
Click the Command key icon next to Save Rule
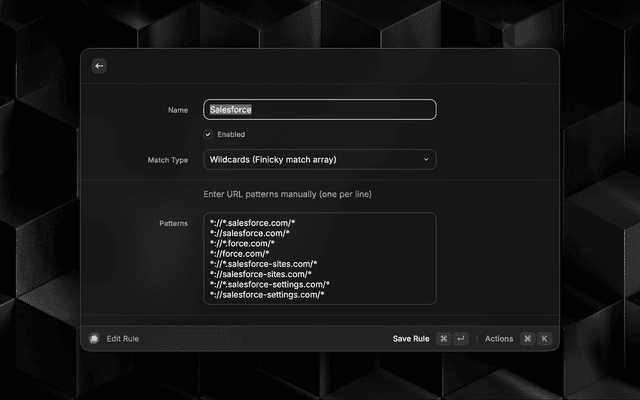[x=444, y=338]
